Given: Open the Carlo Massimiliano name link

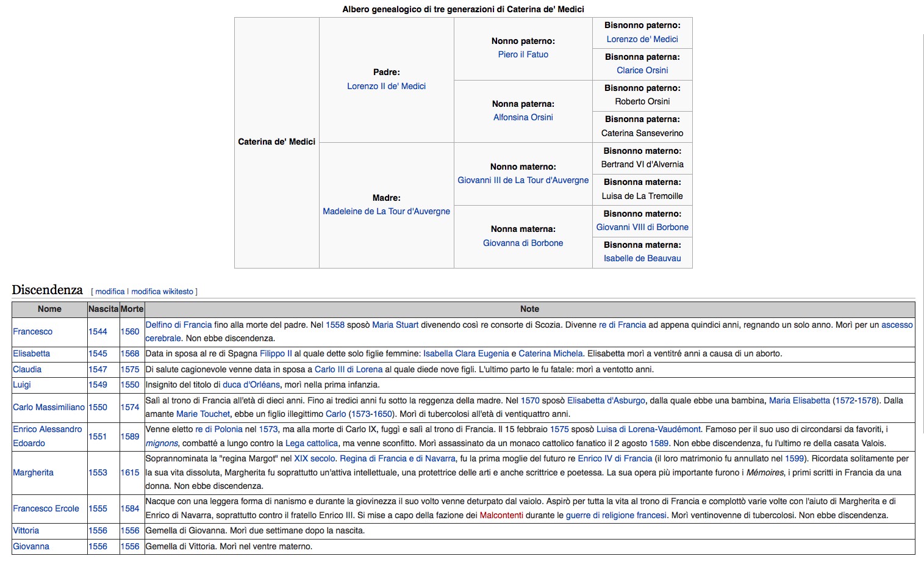Looking at the screenshot, I should click(x=49, y=407).
